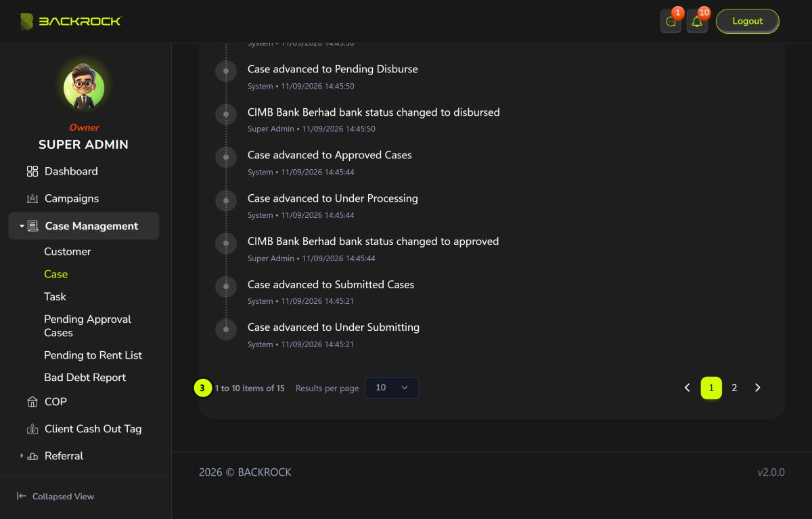Click the v2.0.0 version label

tap(771, 472)
